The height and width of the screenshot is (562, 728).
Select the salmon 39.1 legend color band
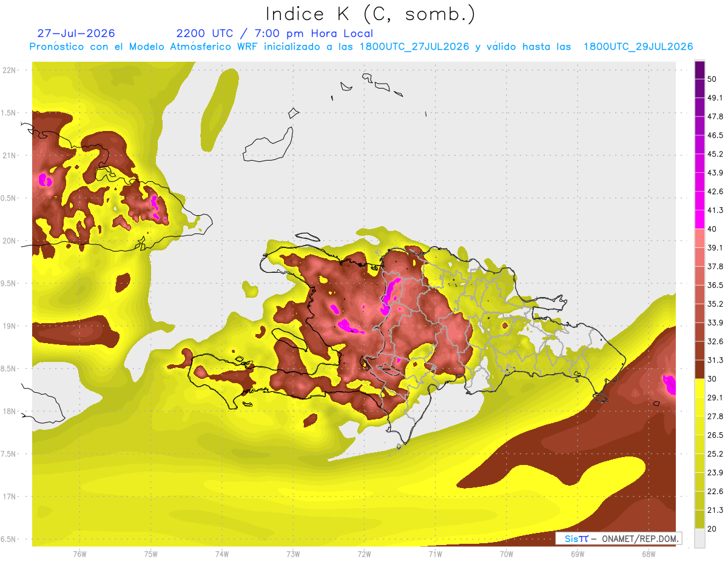tap(699, 238)
